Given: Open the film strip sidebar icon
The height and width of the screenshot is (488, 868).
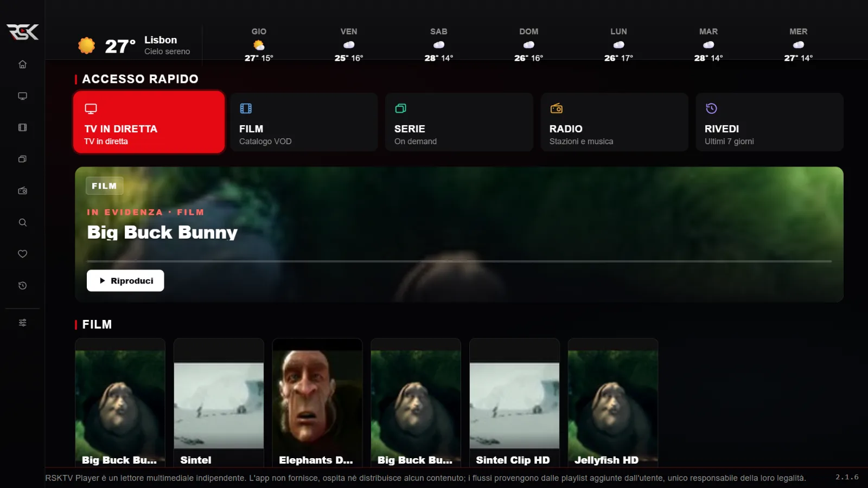Looking at the screenshot, I should coord(22,127).
